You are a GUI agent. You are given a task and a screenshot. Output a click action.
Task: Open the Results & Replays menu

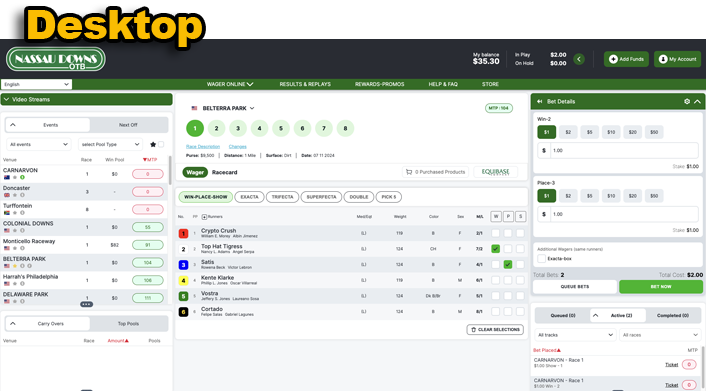tap(305, 84)
